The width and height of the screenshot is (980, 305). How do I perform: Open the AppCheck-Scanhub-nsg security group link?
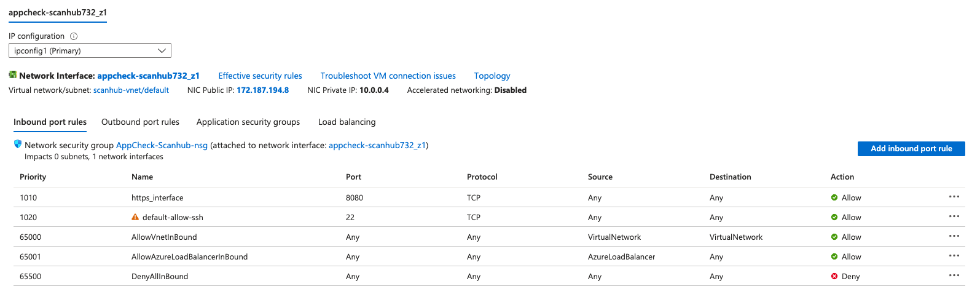[x=162, y=145]
